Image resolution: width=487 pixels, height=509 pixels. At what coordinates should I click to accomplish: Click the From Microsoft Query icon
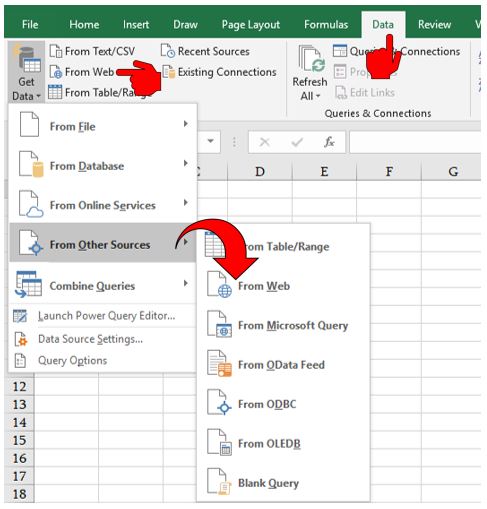coord(219,324)
